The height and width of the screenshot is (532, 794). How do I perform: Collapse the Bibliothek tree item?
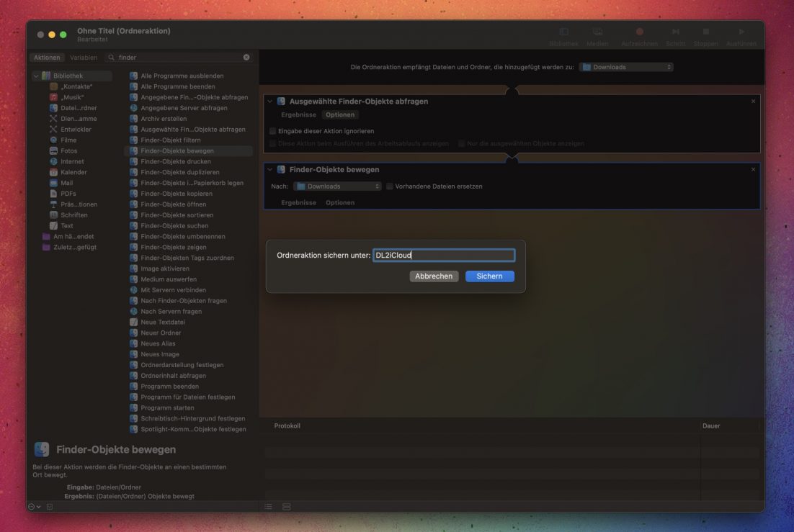(36, 76)
